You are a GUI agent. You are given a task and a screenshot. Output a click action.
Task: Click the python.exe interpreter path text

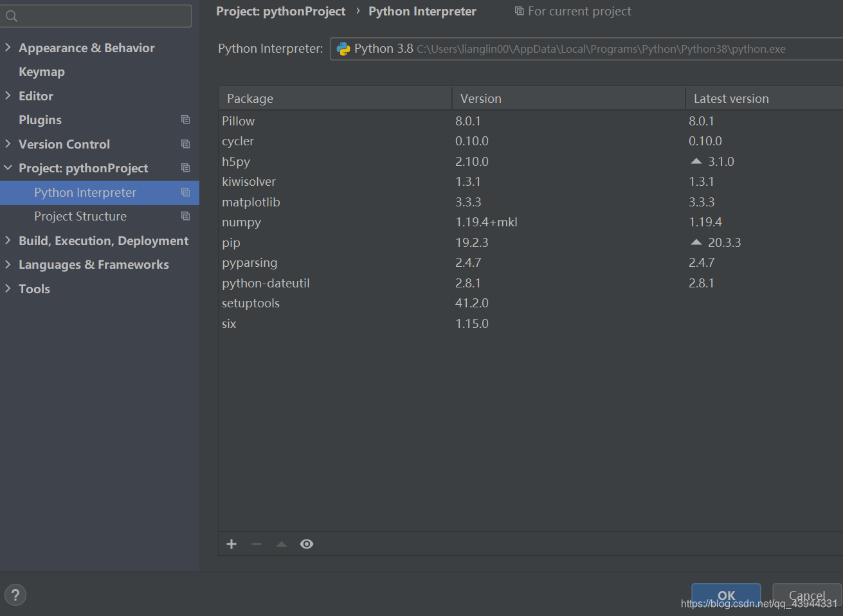click(601, 49)
